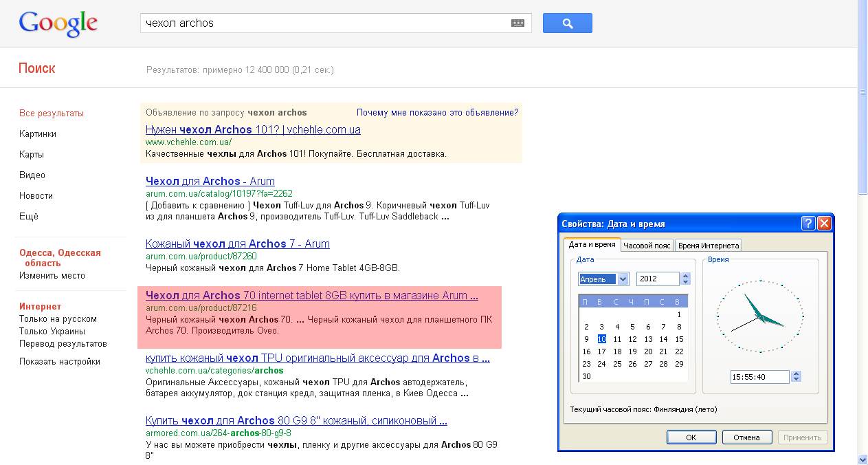Click the help question mark in Date dialog

pos(809,224)
